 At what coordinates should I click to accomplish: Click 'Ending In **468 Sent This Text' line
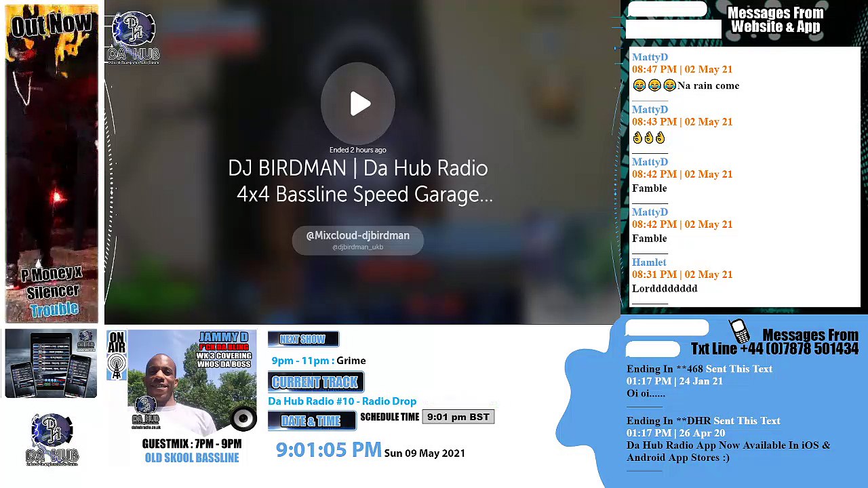click(x=699, y=369)
